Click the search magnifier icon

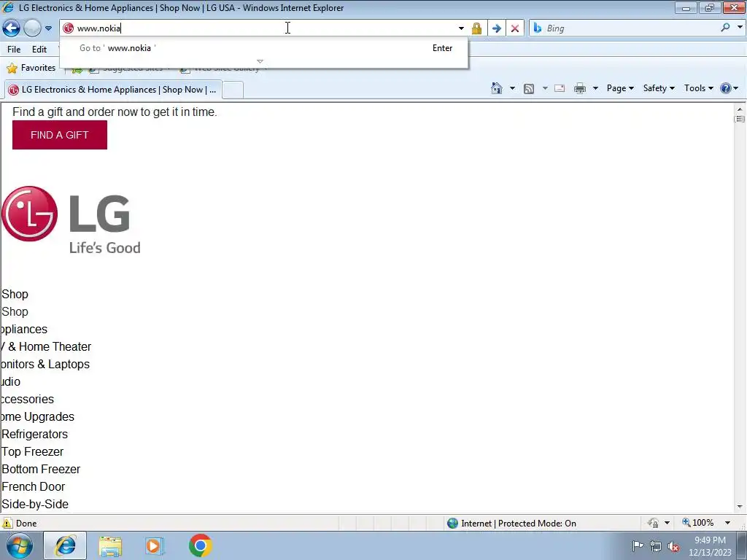tap(725, 28)
